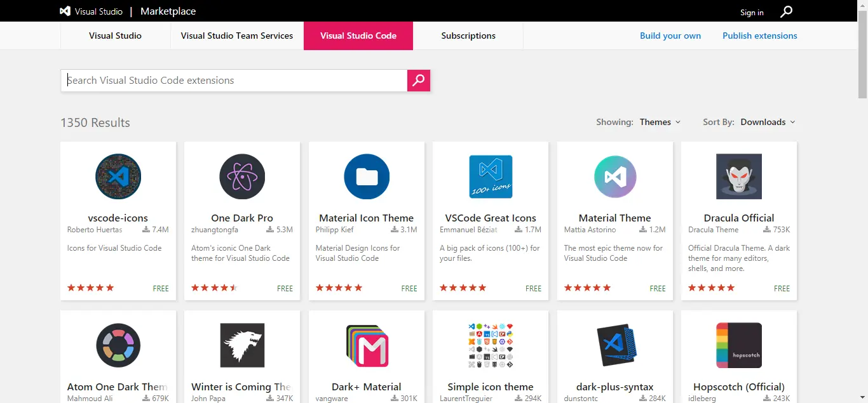Focus the Search Visual Studio Code extensions field
The image size is (868, 403).
[x=234, y=81]
